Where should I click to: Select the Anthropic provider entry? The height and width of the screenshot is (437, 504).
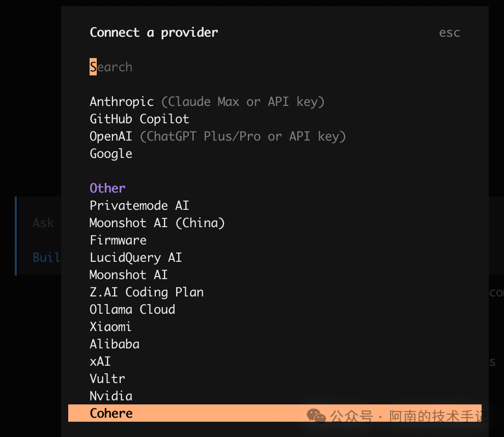[122, 101]
